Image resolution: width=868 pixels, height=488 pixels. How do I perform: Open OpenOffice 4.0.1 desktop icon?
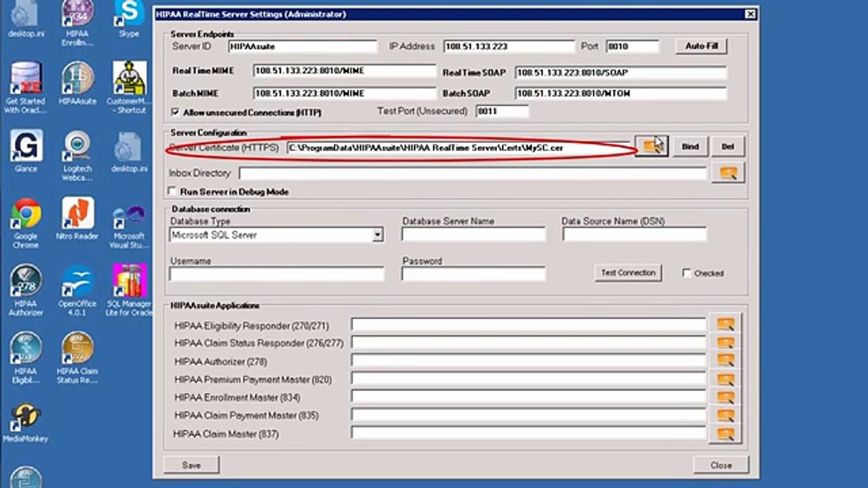[x=77, y=290]
